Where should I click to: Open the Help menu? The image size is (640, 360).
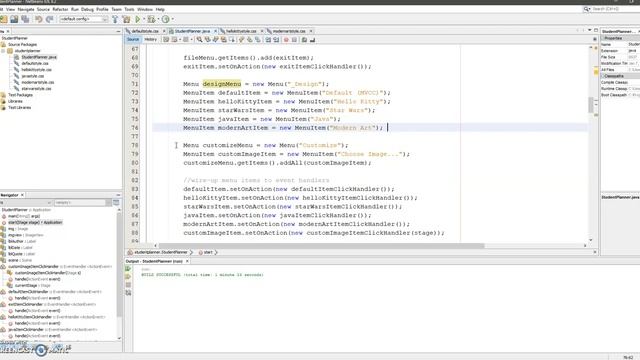(160, 9)
